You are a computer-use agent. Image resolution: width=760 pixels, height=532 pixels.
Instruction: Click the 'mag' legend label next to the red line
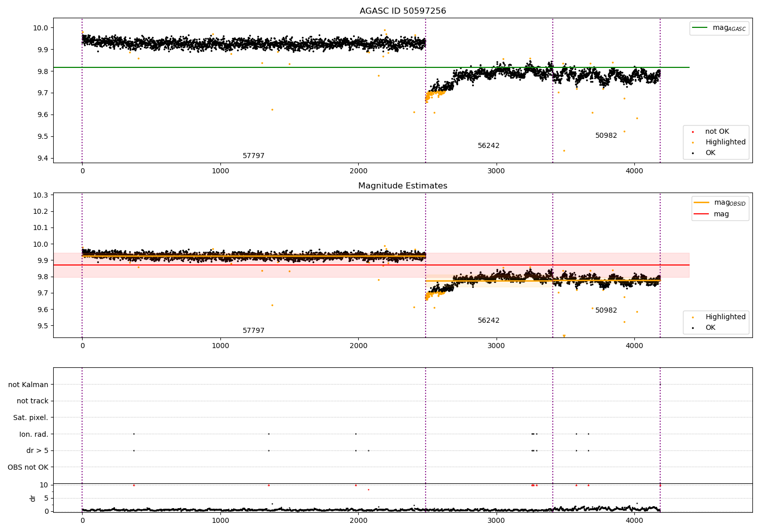coord(721,214)
